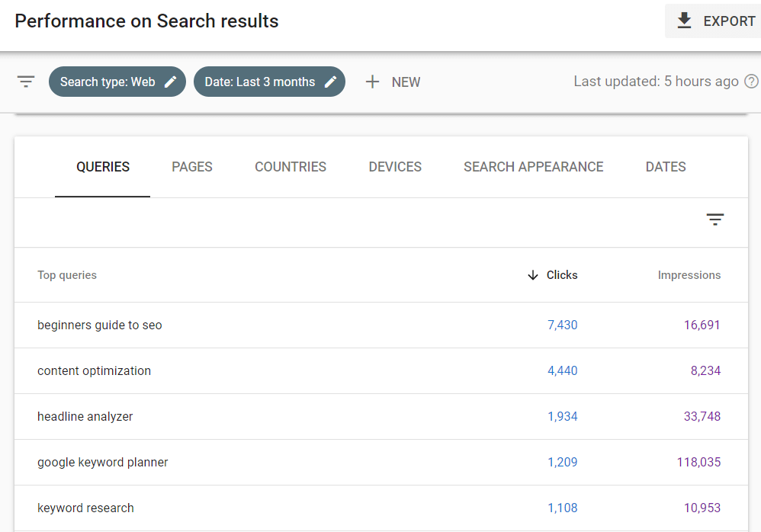
Task: Click the plus icon next to NEW
Action: point(372,82)
